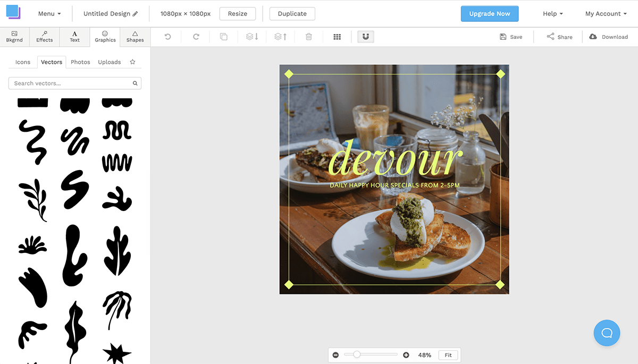Click the zoom out minus icon

(335, 355)
